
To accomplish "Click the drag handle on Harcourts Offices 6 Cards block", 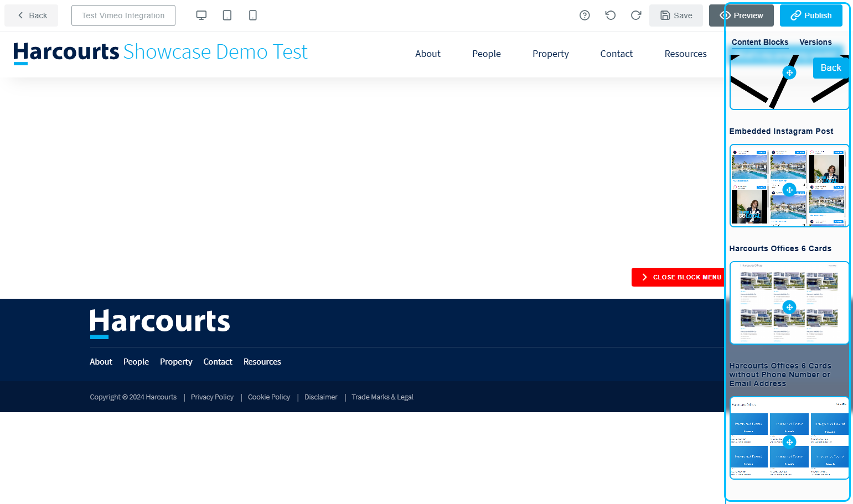I will pos(789,307).
